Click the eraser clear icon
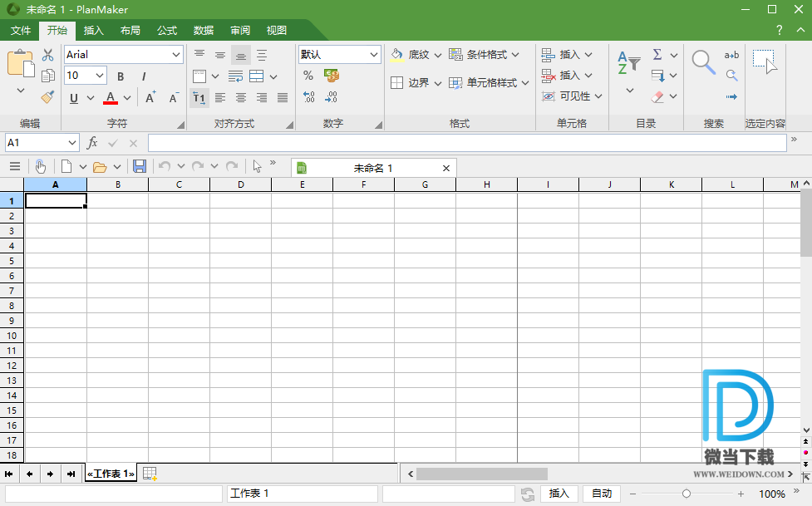 point(657,96)
